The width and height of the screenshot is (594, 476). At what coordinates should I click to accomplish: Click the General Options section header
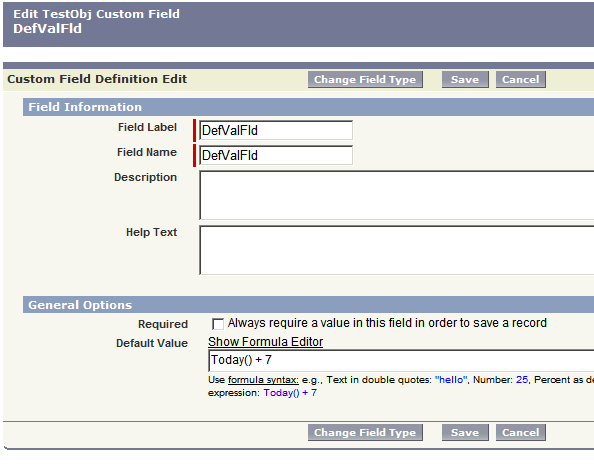[x=308, y=305]
